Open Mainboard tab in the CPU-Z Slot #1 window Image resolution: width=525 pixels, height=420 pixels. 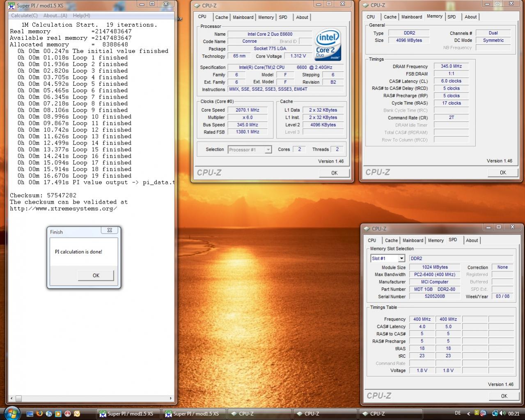413,241
